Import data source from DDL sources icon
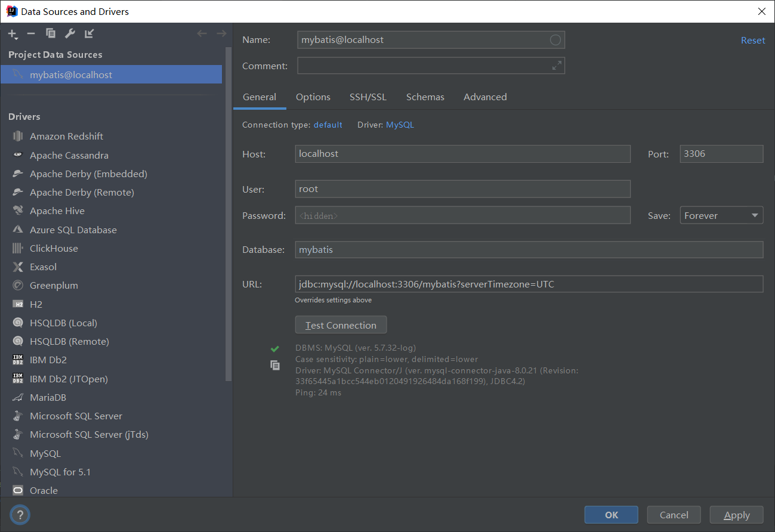775x532 pixels. 89,33
